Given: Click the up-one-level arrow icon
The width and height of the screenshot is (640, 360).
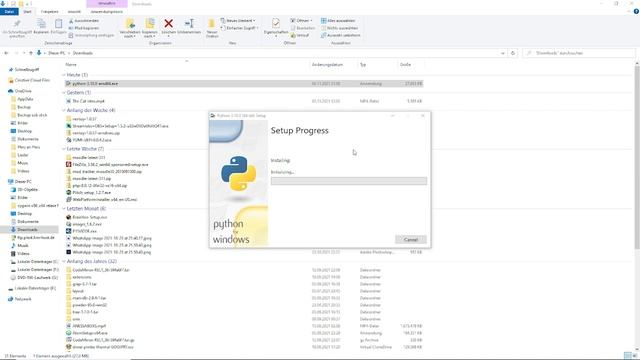Looking at the screenshot, I should [x=31, y=53].
